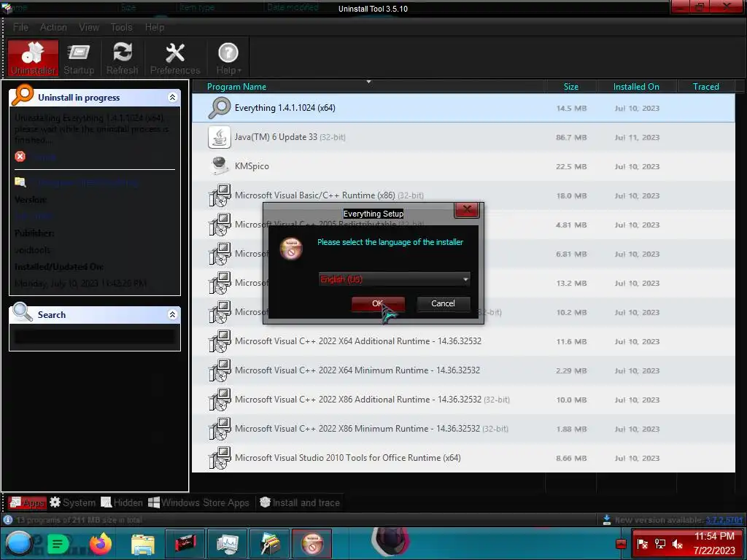Click the info icon in status bar

(x=7, y=520)
